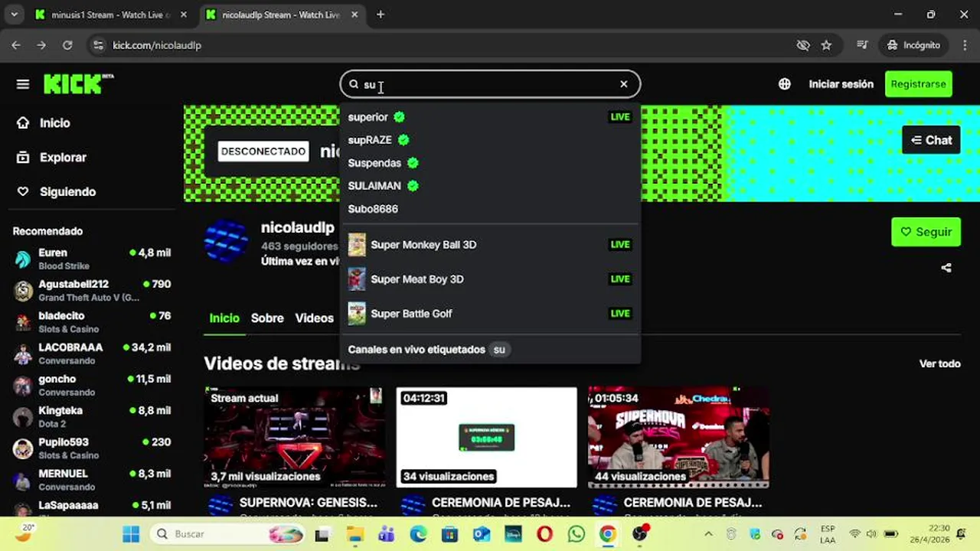Open the Stream actual video thumbnail

[295, 437]
